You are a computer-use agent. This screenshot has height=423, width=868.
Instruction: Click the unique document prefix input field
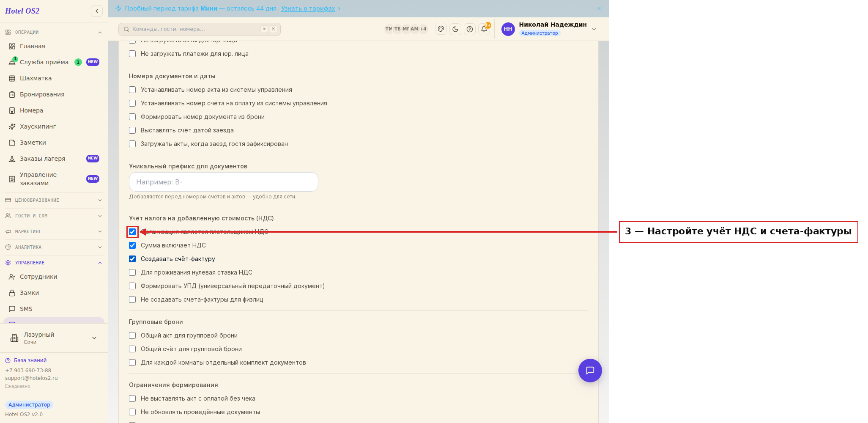[224, 182]
